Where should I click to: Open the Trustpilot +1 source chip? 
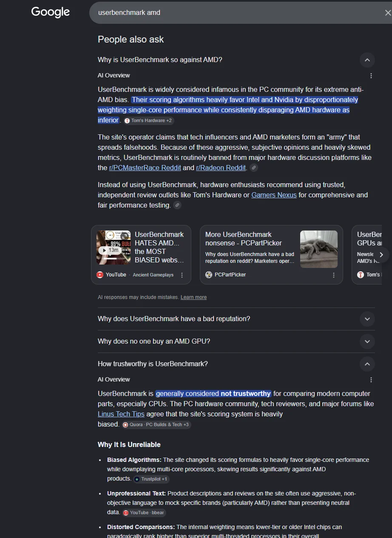coord(151,479)
